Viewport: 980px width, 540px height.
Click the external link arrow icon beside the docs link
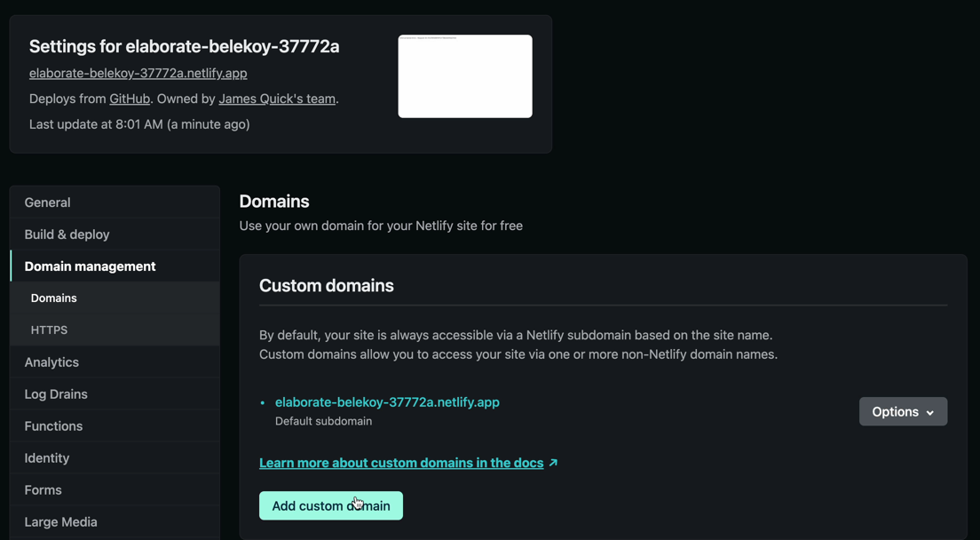(x=553, y=463)
